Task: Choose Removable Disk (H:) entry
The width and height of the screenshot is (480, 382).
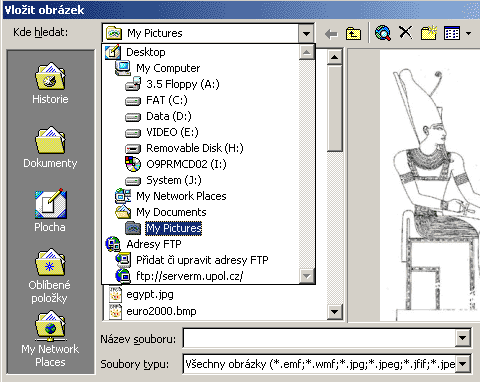Action: [x=184, y=148]
